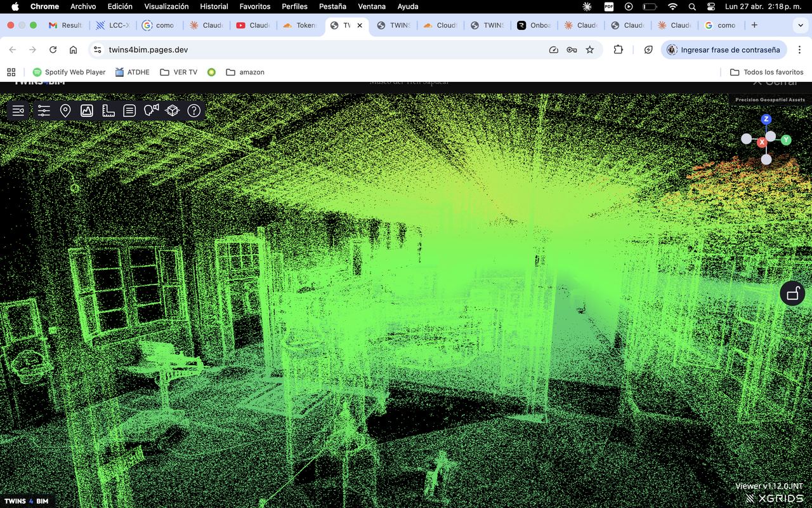This screenshot has width=812, height=508.
Task: Click the red X axis on gizmo
Action: (x=762, y=142)
